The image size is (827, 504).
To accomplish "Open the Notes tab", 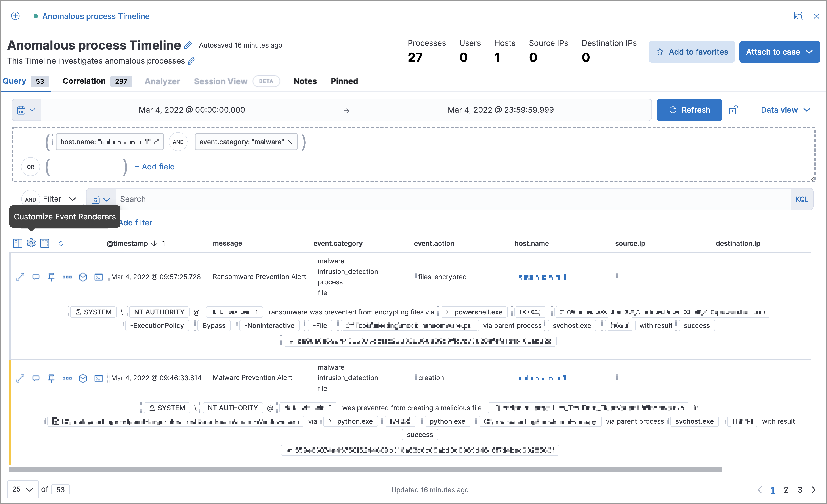I will 305,81.
